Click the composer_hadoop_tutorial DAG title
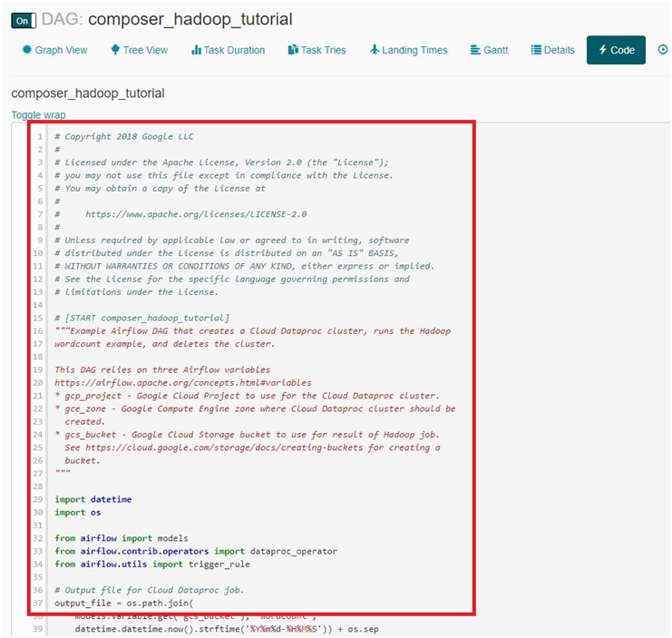The height and width of the screenshot is (638, 672). click(190, 19)
